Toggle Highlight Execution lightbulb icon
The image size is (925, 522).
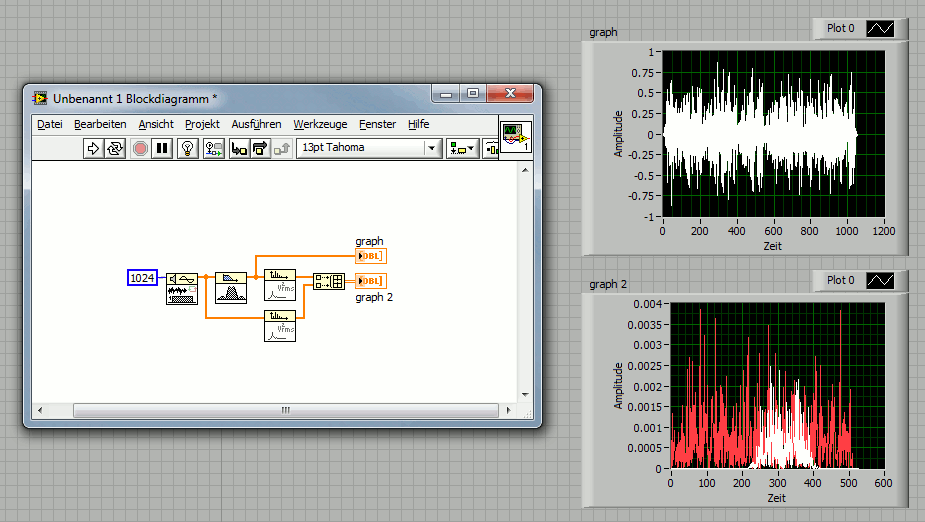coord(188,148)
